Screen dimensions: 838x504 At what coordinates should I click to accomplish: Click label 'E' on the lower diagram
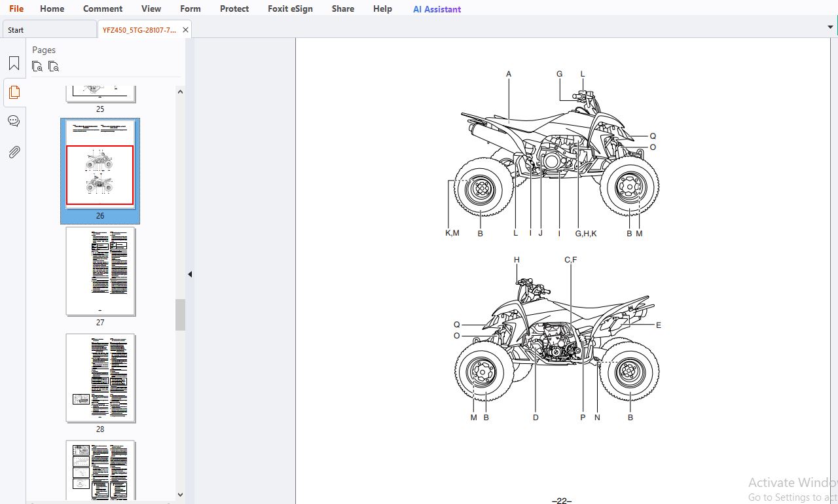[659, 325]
